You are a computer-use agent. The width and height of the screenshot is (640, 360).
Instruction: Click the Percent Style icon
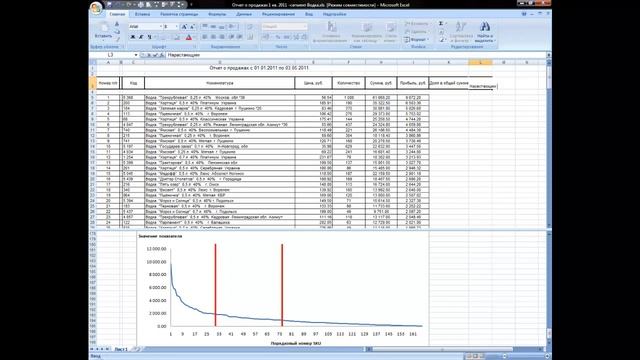click(x=278, y=37)
